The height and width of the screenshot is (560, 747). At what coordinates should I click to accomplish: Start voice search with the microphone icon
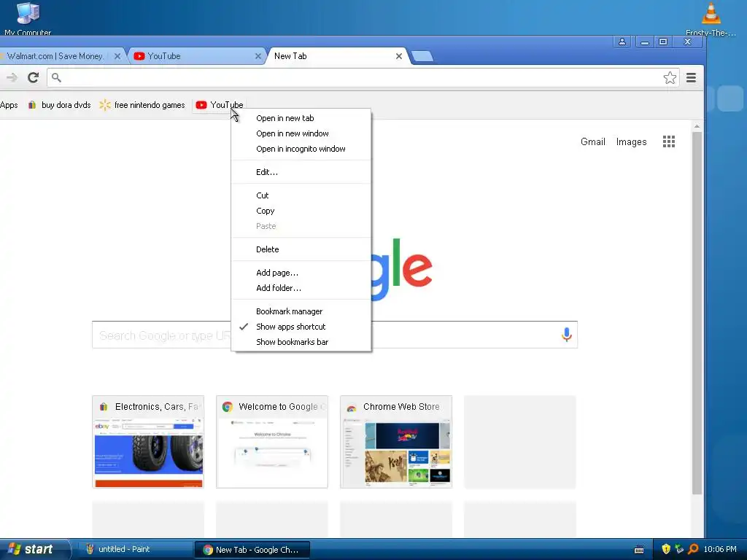[x=566, y=335]
